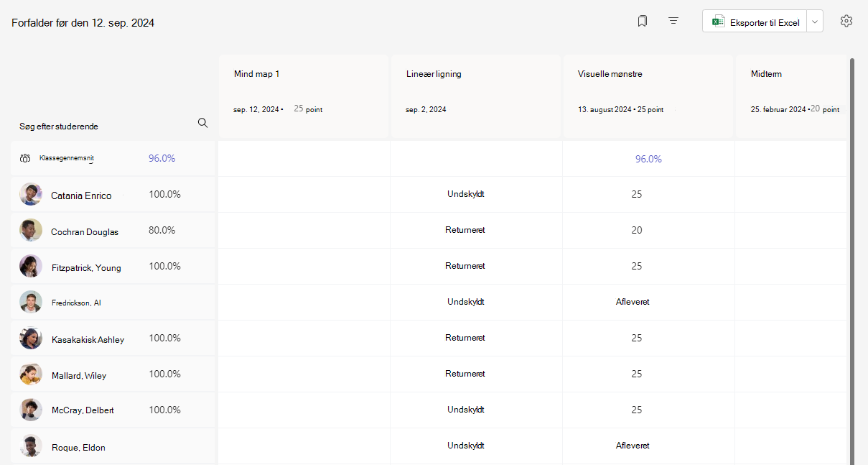Open Catania Enrico's avatar

pos(31,194)
